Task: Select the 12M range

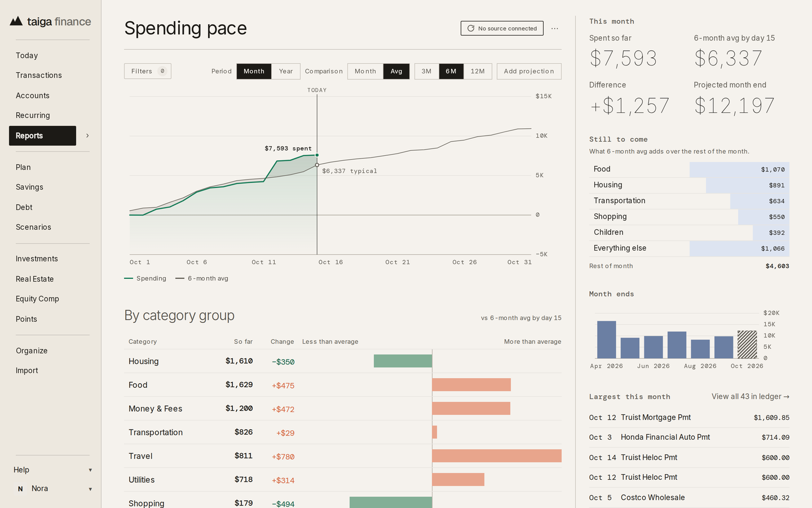Action: pyautogui.click(x=478, y=71)
